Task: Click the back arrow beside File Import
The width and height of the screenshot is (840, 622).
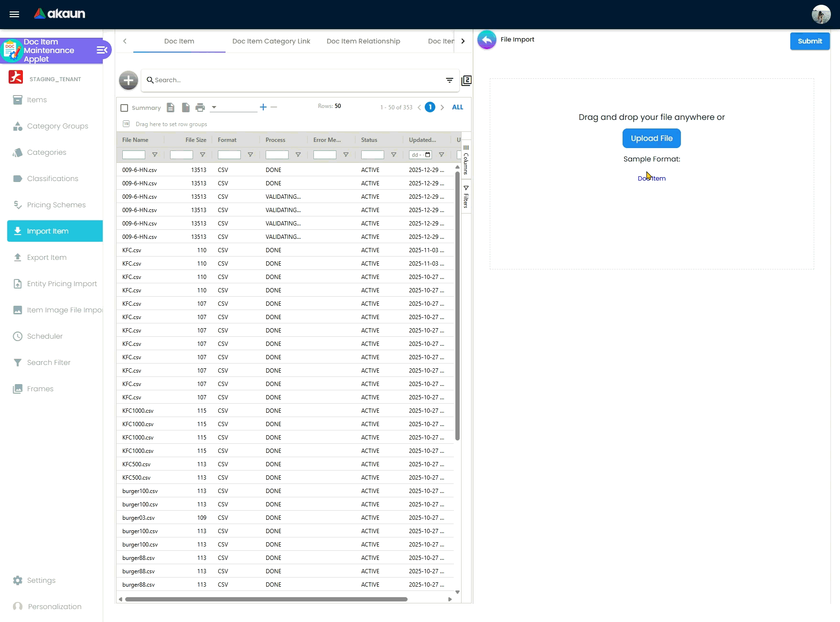Action: [486, 40]
